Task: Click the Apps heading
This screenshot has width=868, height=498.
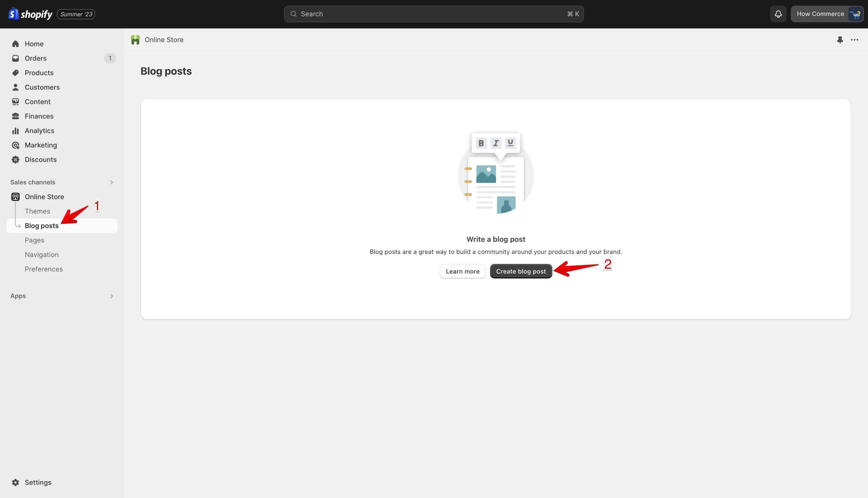Action: 18,296
